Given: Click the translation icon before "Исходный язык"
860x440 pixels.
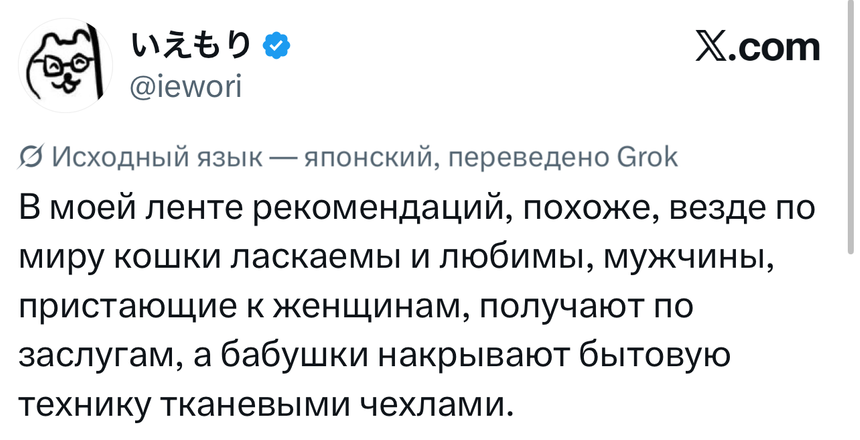Looking at the screenshot, I should (30, 157).
